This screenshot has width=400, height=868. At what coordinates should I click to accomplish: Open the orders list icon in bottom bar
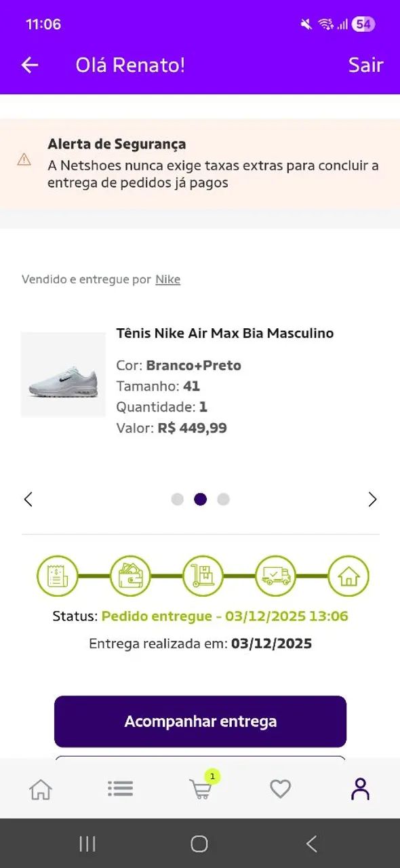[x=120, y=789]
